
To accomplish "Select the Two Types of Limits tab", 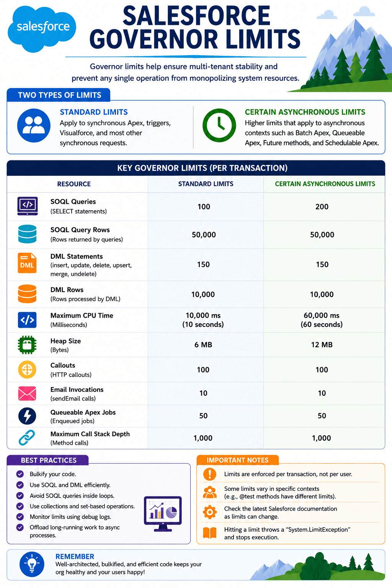I will click(x=59, y=95).
